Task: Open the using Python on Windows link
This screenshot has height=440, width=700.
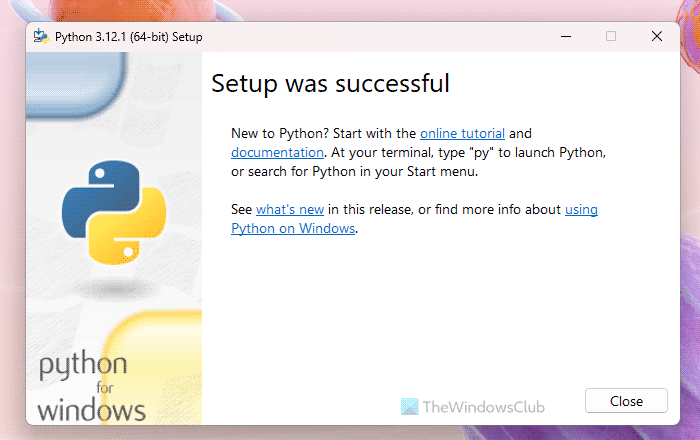Action: [x=293, y=228]
